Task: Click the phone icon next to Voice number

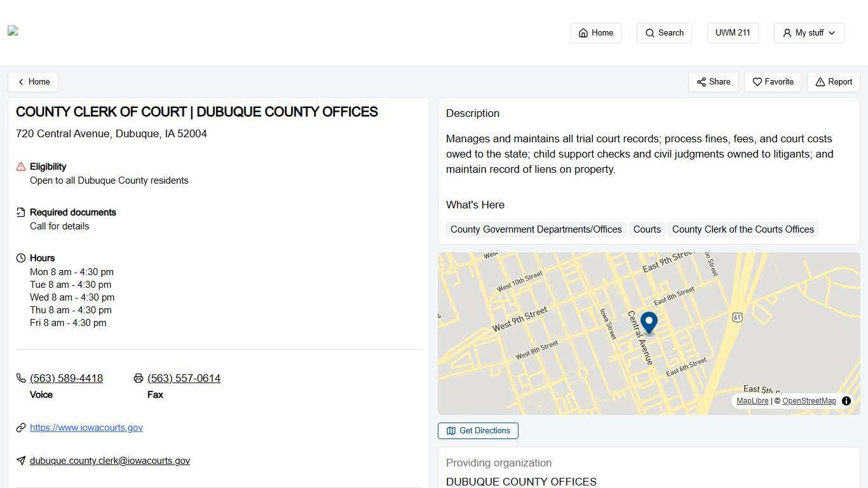Action: click(21, 378)
